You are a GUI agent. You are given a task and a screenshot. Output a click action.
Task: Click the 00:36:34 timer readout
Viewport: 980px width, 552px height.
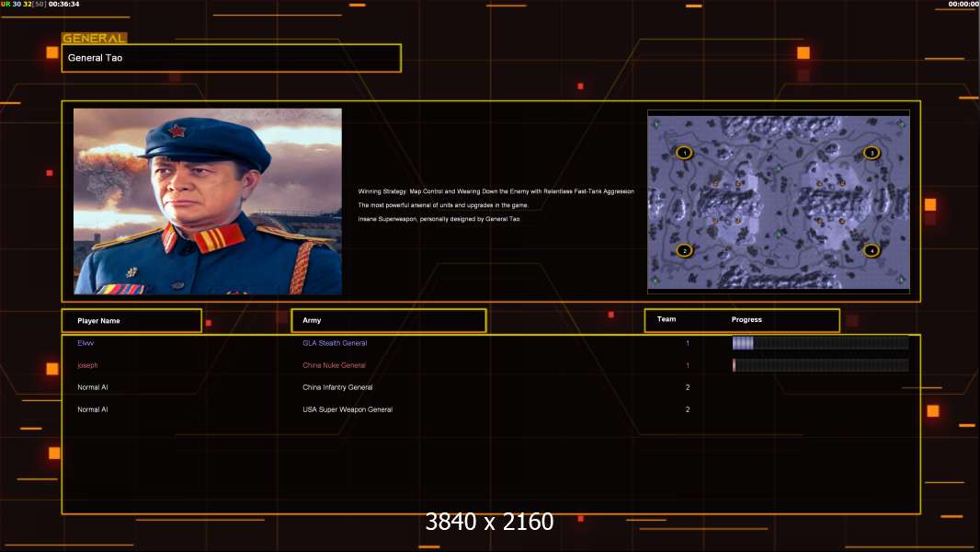pos(63,4)
